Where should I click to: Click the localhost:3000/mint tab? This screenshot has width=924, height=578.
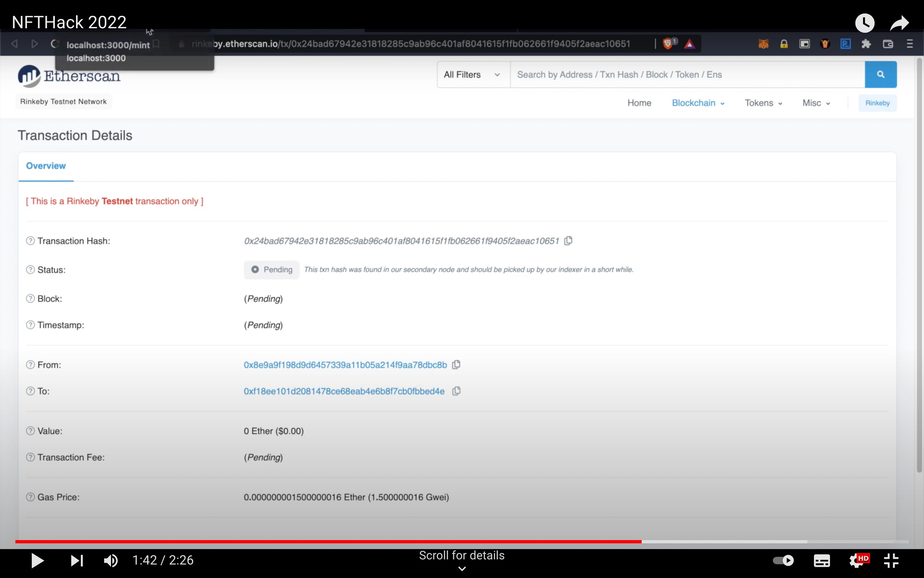tap(108, 45)
